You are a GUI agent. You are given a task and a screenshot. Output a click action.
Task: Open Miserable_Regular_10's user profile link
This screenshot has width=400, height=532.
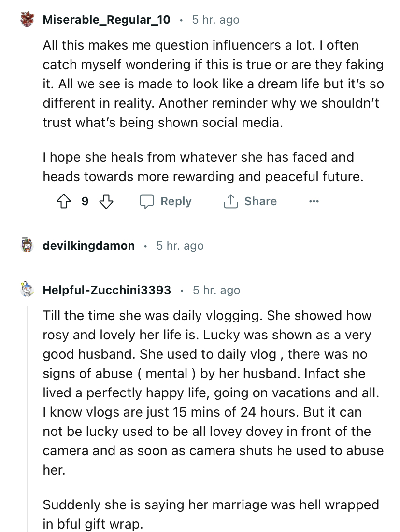pyautogui.click(x=106, y=20)
